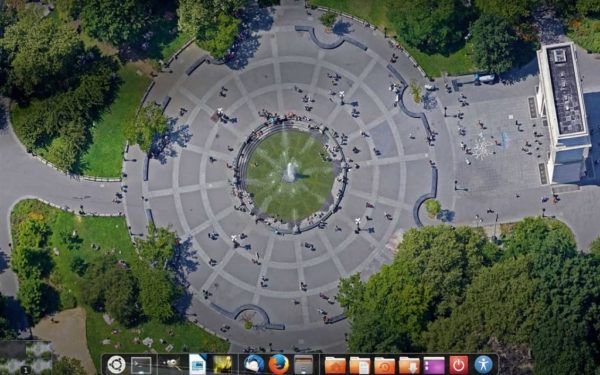
Task: Launch Firefox browser from the dock
Action: pos(278,365)
